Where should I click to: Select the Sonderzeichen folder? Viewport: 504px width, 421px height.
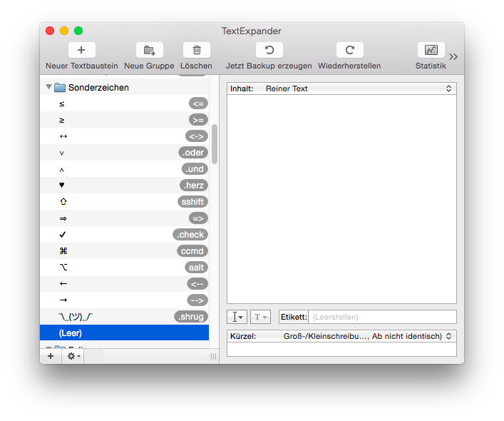click(125, 87)
